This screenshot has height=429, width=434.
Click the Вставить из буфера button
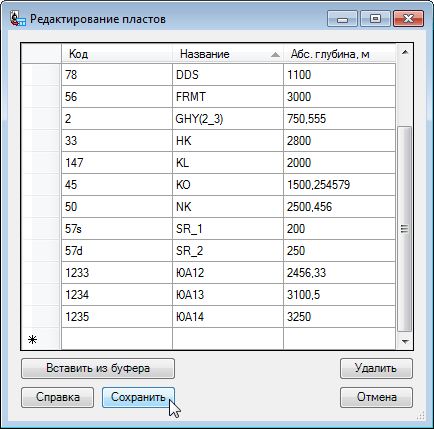click(x=98, y=368)
